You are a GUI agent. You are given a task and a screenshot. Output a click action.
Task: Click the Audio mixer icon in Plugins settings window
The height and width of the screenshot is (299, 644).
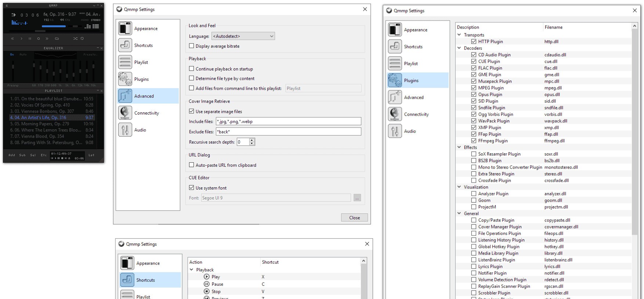[395, 131]
